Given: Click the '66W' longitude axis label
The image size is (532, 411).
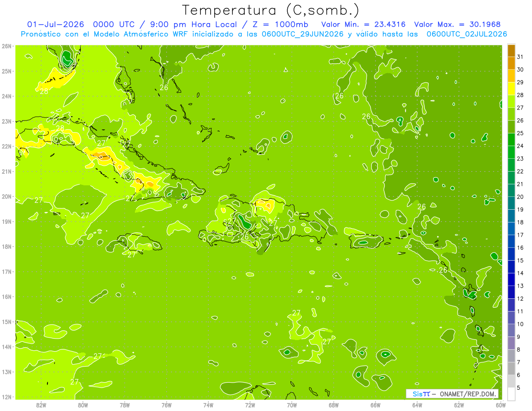Looking at the screenshot, I should (376, 405).
